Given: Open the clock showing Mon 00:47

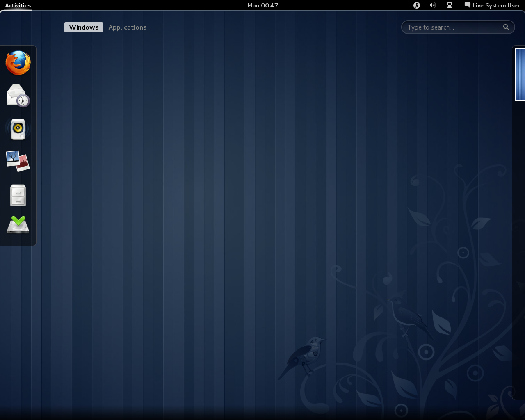Looking at the screenshot, I should click(x=262, y=5).
